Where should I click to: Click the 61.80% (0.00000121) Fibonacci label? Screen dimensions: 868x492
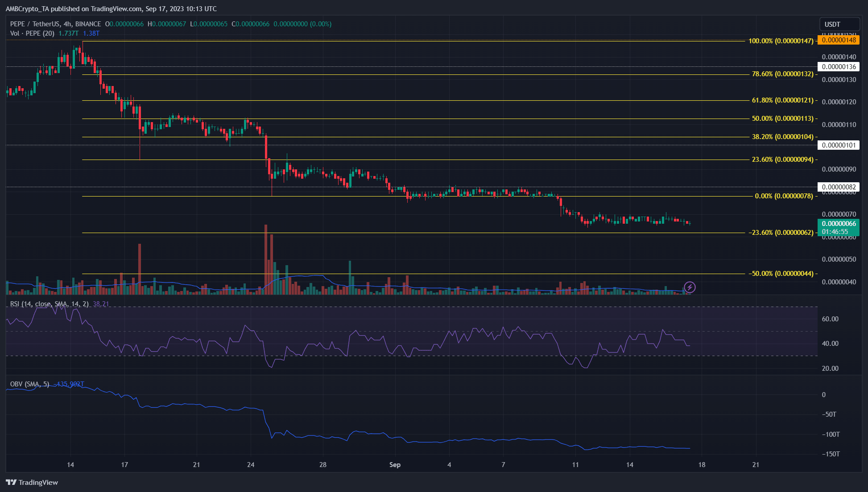coord(782,100)
